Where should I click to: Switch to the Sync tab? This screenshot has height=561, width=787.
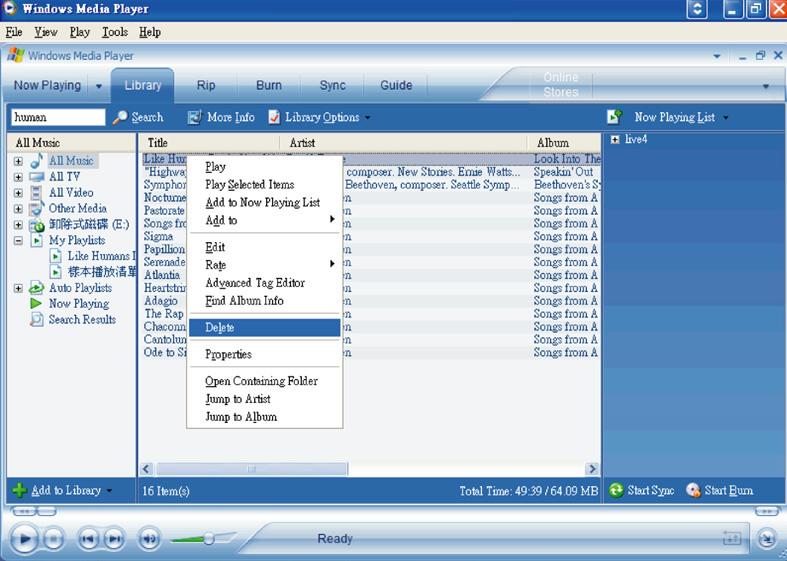point(332,85)
